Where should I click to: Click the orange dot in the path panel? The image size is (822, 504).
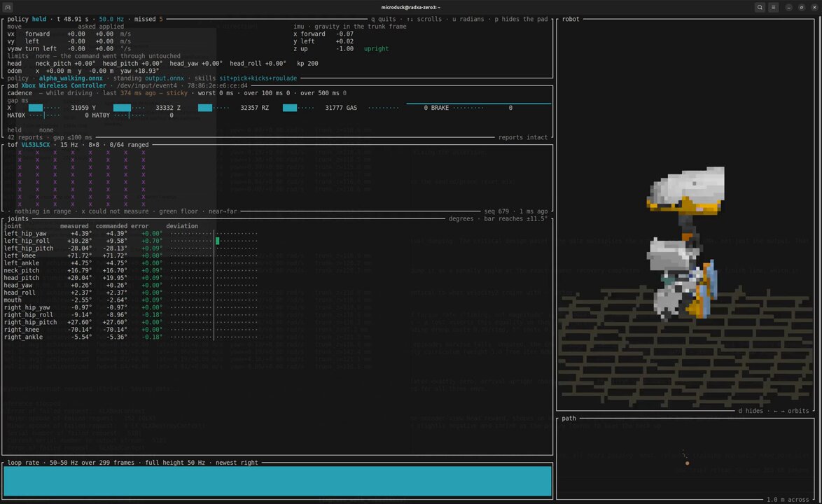pyautogui.click(x=688, y=463)
